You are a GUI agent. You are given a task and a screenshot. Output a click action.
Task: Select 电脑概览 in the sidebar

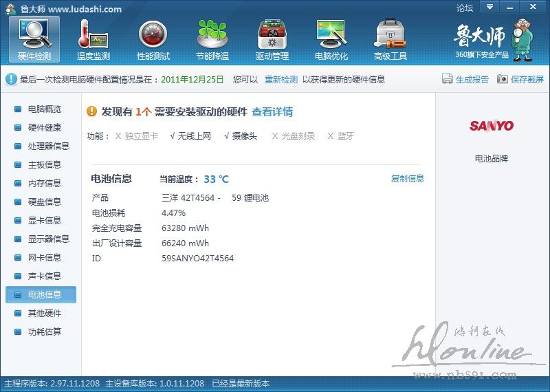[x=45, y=109]
